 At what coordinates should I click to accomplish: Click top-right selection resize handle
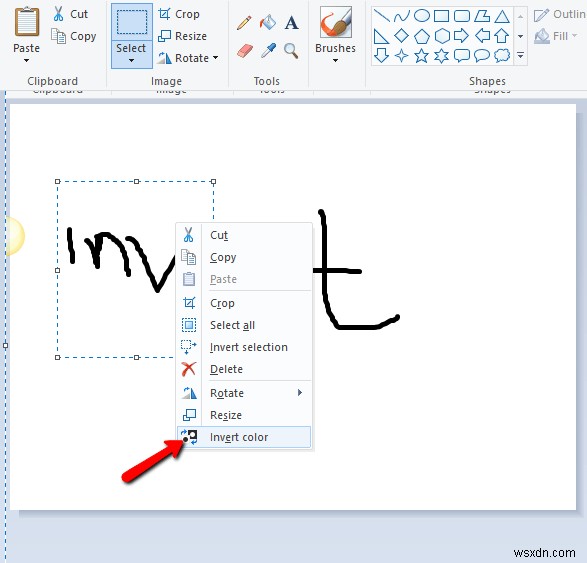point(213,182)
